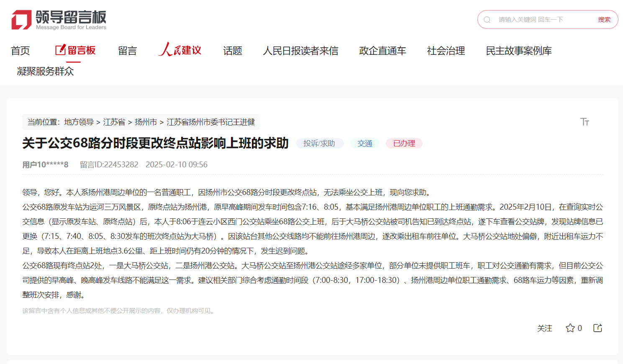
Task: Open the 社会治理 section
Action: [446, 51]
